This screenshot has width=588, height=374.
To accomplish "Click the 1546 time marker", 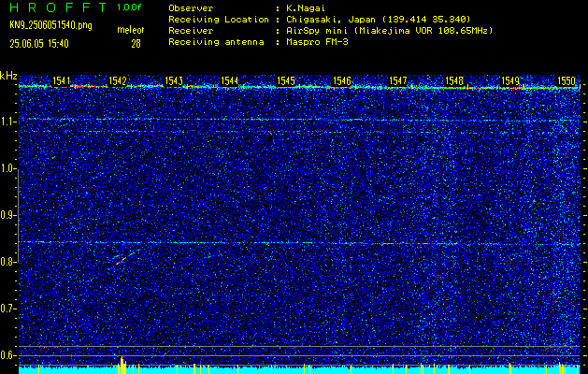I will click(342, 80).
